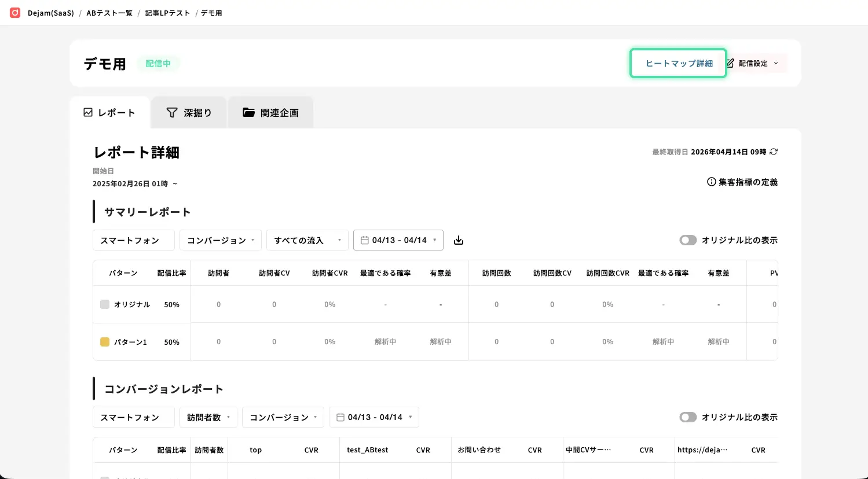Open ヒートマップ詳細 button
The width and height of the screenshot is (868, 479).
[678, 63]
